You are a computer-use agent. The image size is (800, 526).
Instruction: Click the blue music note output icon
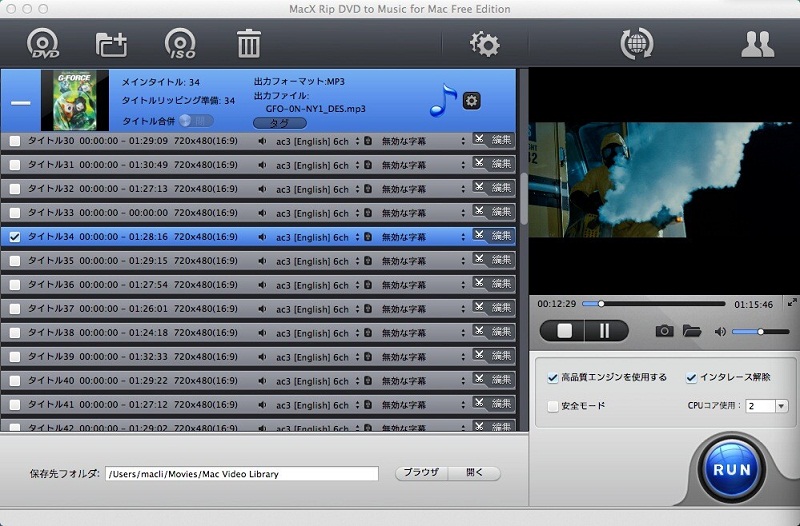click(443, 101)
